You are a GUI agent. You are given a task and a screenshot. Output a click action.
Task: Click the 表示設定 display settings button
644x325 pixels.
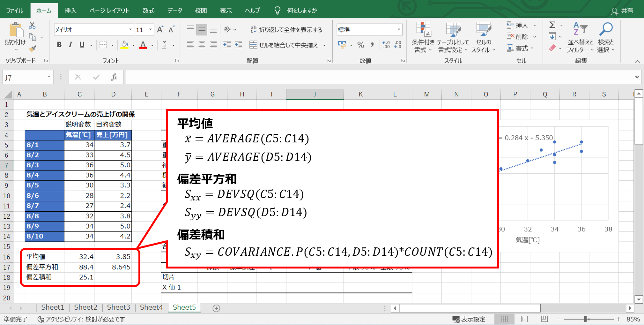point(469,319)
